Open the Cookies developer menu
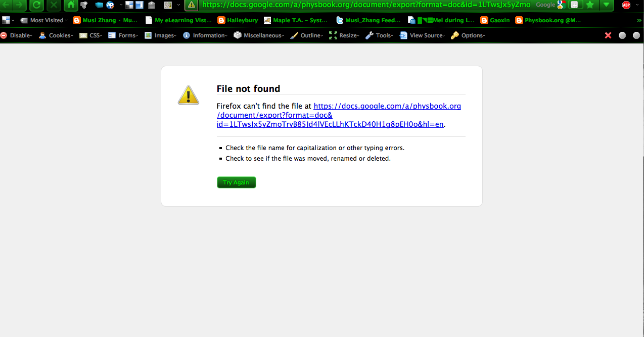The width and height of the screenshot is (644, 337). [57, 35]
